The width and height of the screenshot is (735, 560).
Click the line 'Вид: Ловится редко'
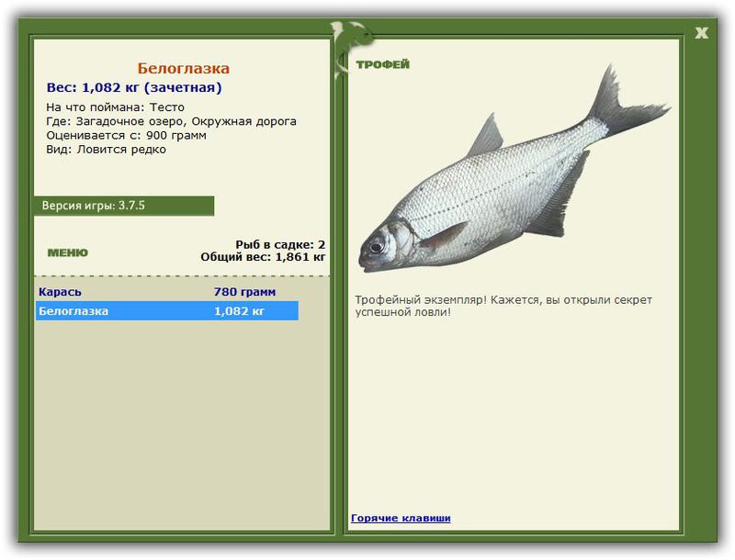[106, 150]
